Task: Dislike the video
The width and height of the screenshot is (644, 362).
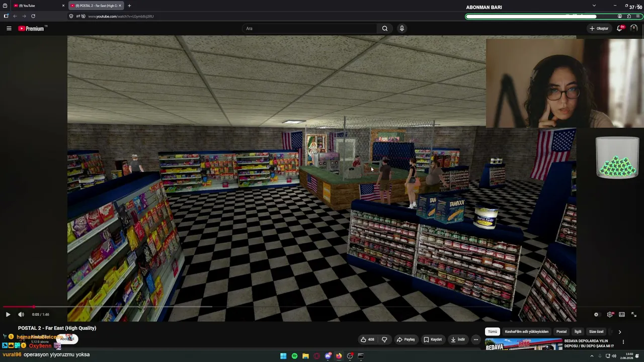Action: (x=384, y=339)
